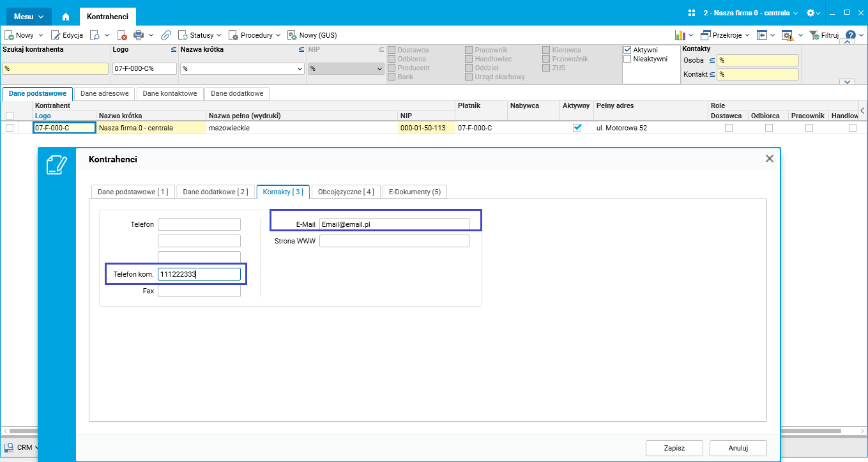Screen dimensions: 868x462
Task: Click the Strona WWW input field
Action: 394,241
